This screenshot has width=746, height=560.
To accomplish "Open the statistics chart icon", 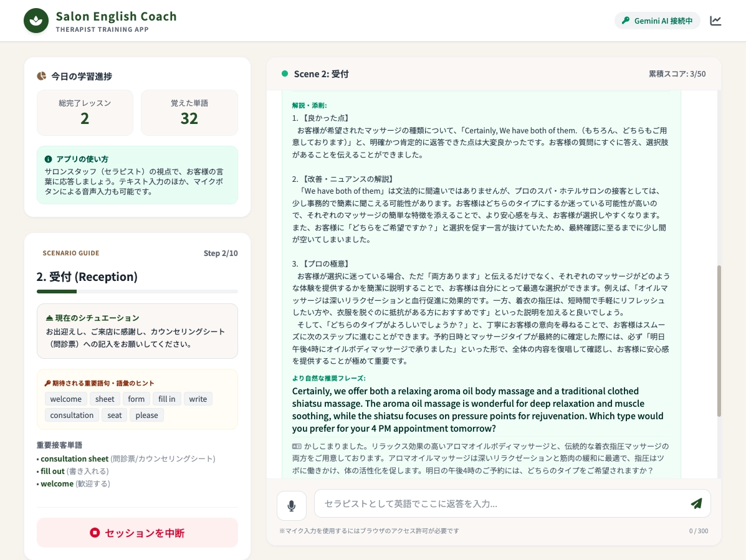I will [715, 21].
